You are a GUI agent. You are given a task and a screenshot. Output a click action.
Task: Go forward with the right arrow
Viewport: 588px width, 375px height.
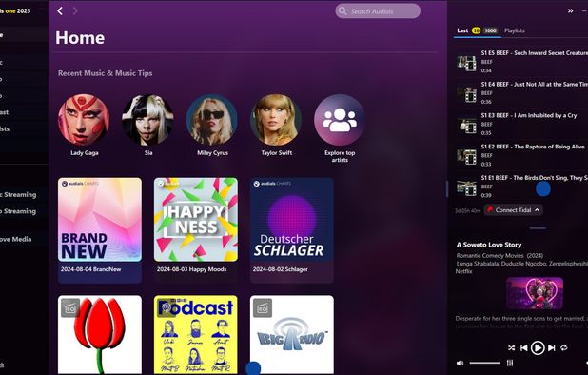click(x=75, y=10)
